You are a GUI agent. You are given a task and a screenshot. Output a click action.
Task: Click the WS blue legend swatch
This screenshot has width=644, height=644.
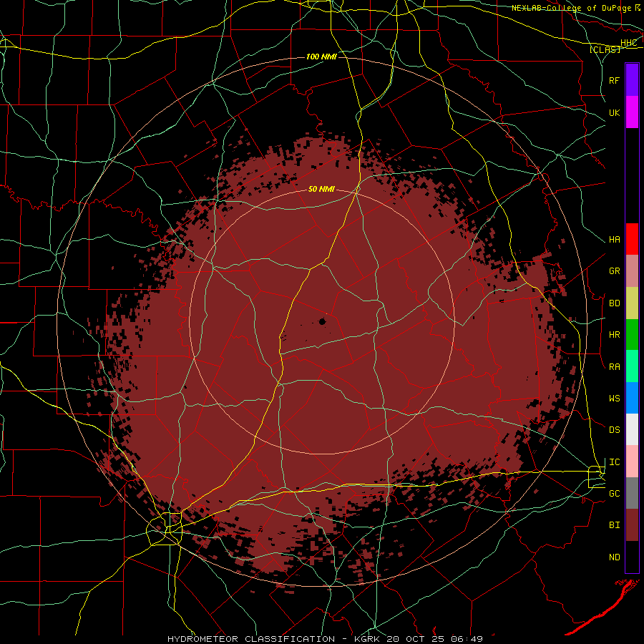point(632,398)
